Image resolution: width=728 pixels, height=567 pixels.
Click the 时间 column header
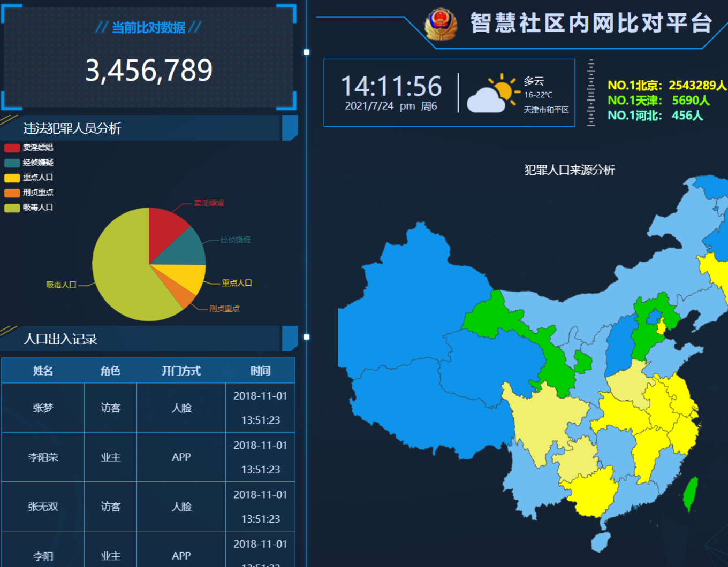pyautogui.click(x=260, y=371)
